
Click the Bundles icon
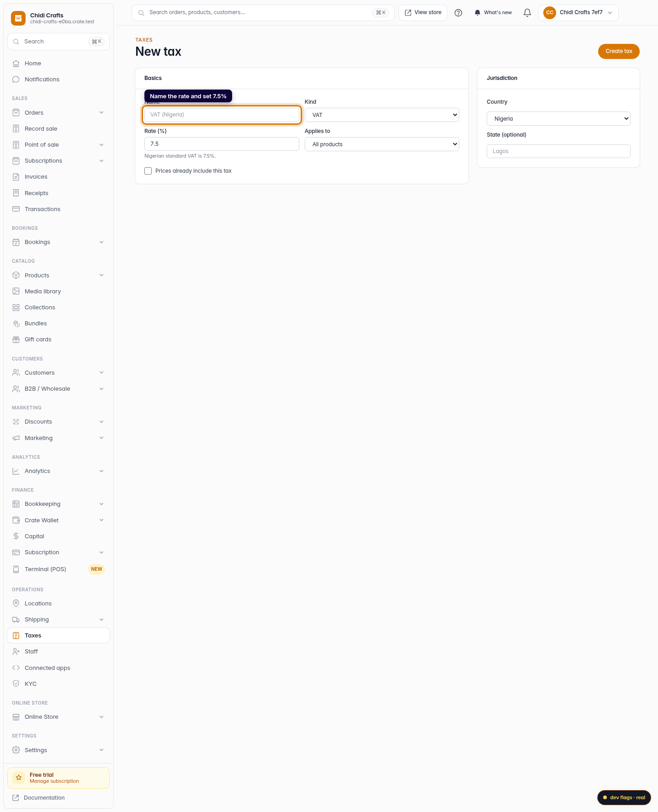click(x=16, y=324)
